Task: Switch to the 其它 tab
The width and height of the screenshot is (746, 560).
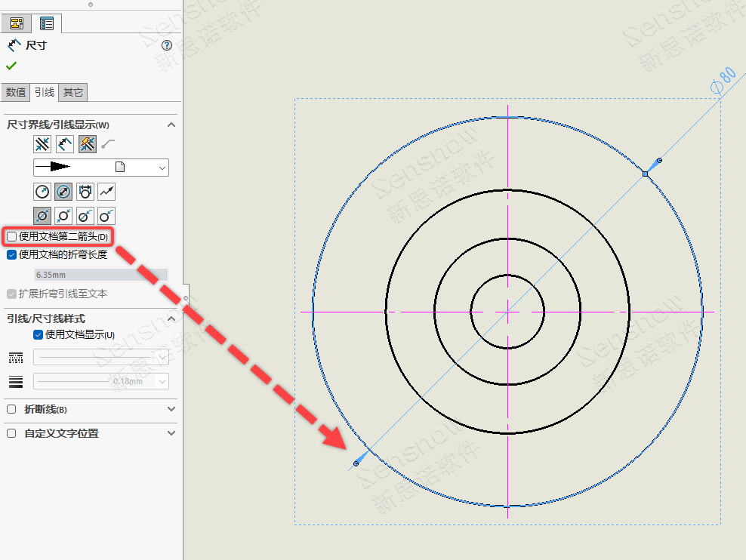Action: tap(73, 92)
